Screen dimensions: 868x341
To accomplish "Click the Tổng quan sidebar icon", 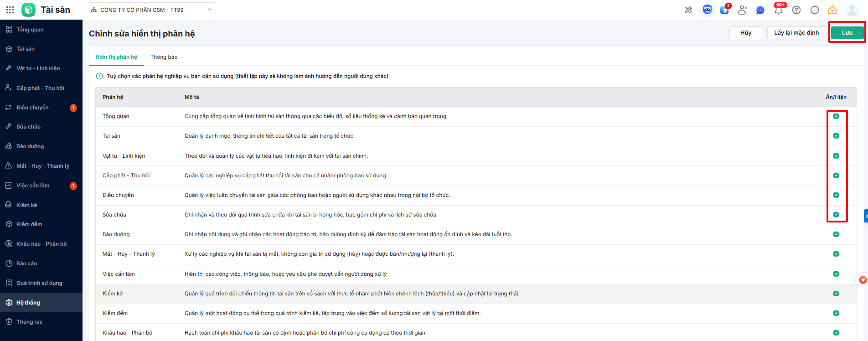I will tap(9, 30).
